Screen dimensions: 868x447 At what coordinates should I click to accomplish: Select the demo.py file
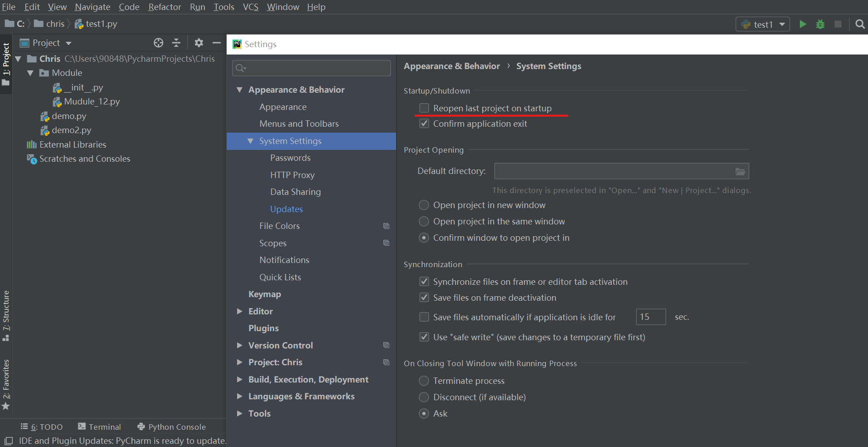(x=63, y=116)
